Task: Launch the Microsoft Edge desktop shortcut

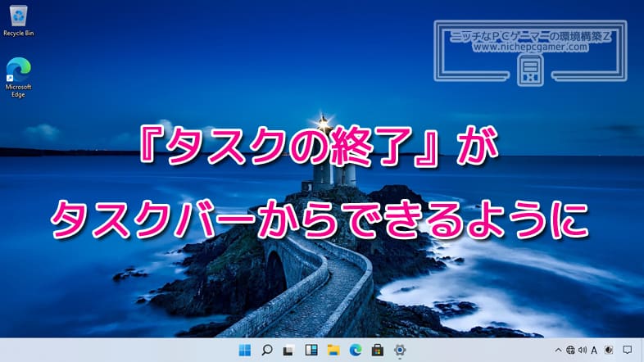Action: click(19, 78)
